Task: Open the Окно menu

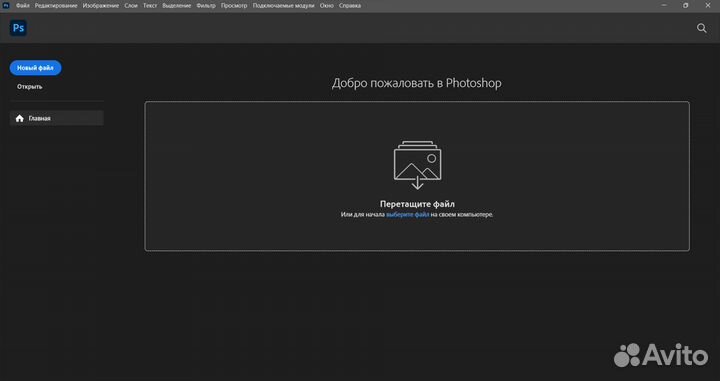Action: 326,6
